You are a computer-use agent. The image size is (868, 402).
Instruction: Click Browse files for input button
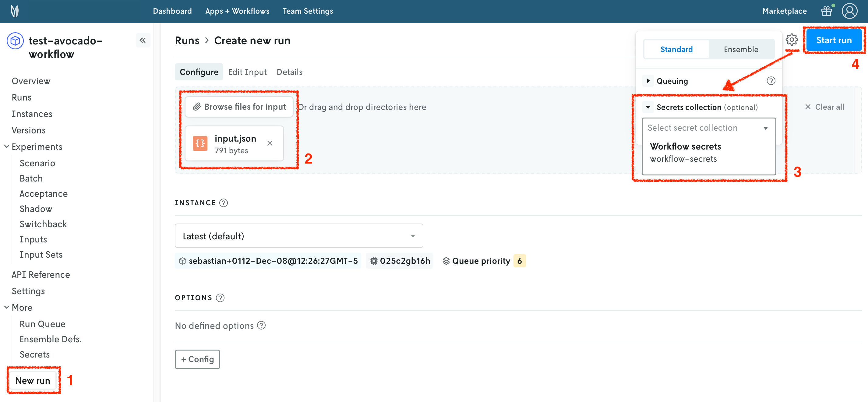tap(239, 107)
